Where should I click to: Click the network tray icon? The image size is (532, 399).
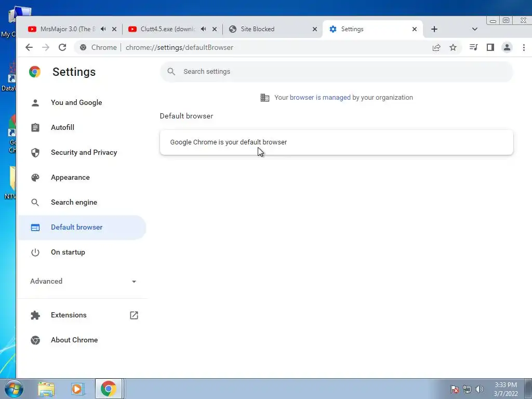point(467,389)
